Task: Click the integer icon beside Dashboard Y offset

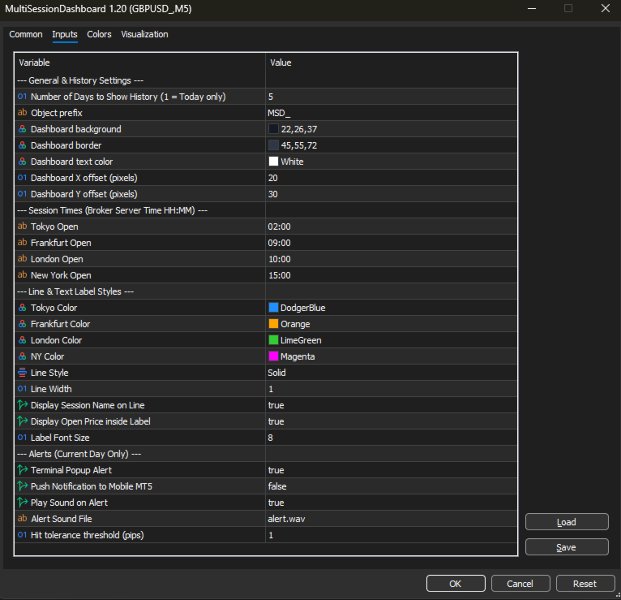Action: tap(22, 194)
